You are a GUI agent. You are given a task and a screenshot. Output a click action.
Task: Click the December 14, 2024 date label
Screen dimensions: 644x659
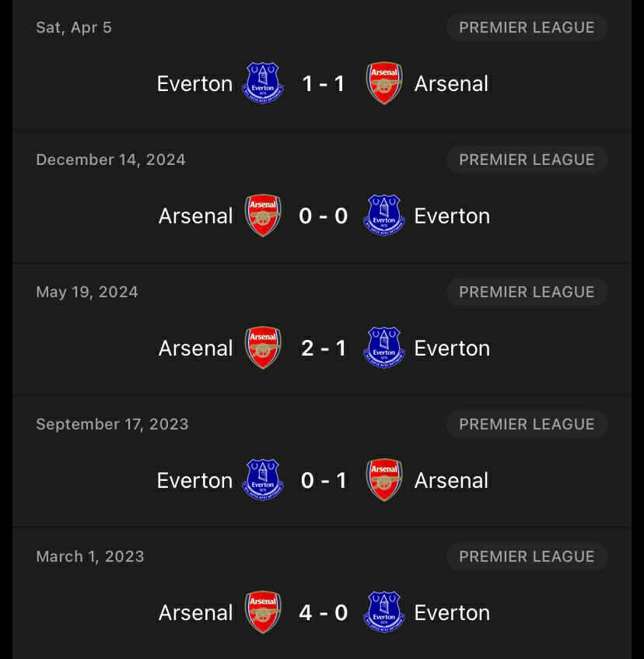pyautogui.click(x=110, y=159)
